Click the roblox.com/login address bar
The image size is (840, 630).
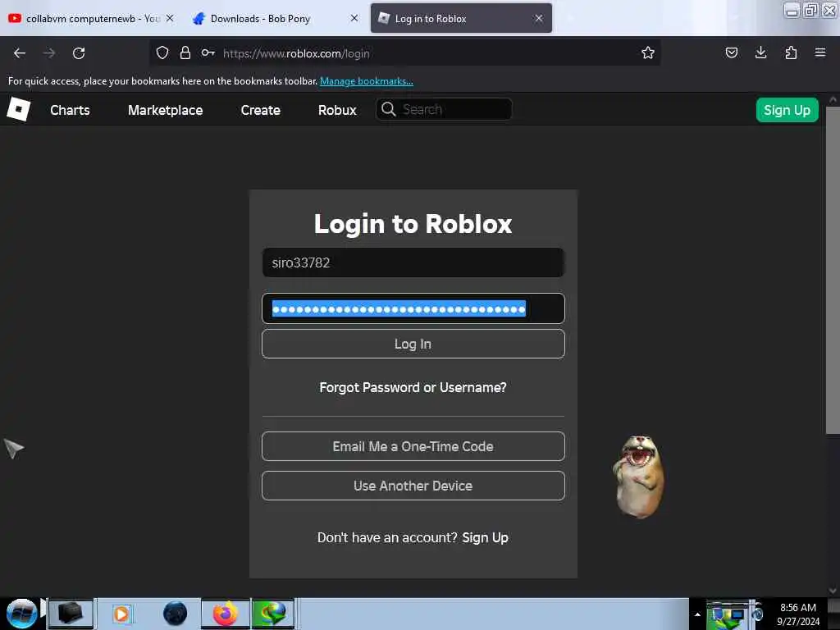(404, 53)
